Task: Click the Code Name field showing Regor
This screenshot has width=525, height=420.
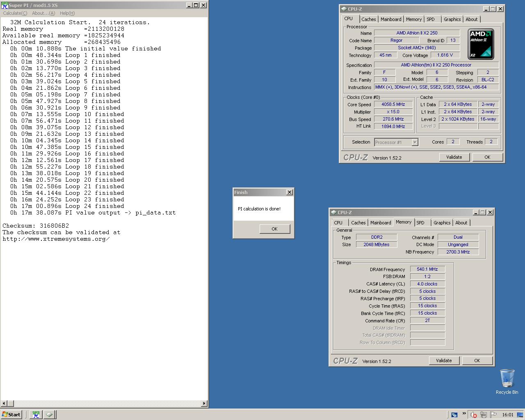Action: click(x=396, y=40)
